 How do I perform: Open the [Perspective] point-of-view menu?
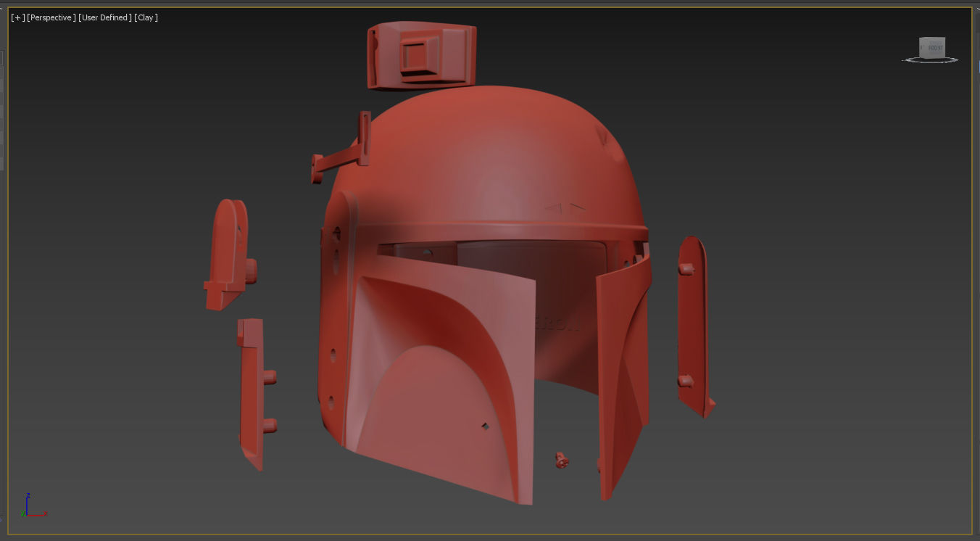coord(51,17)
